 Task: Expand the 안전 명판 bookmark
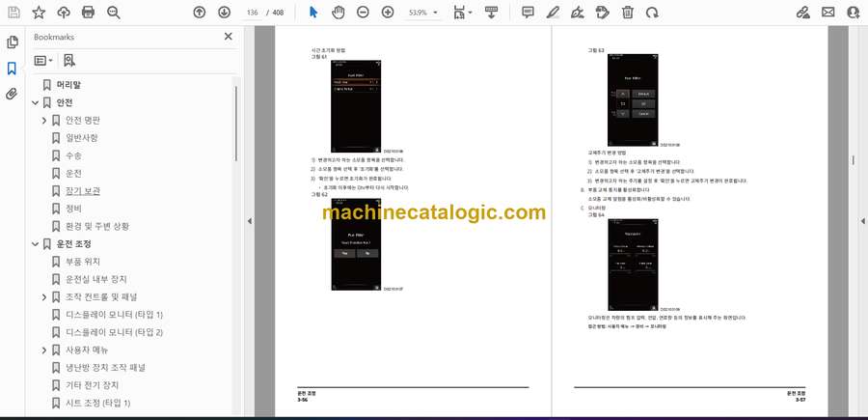43,121
